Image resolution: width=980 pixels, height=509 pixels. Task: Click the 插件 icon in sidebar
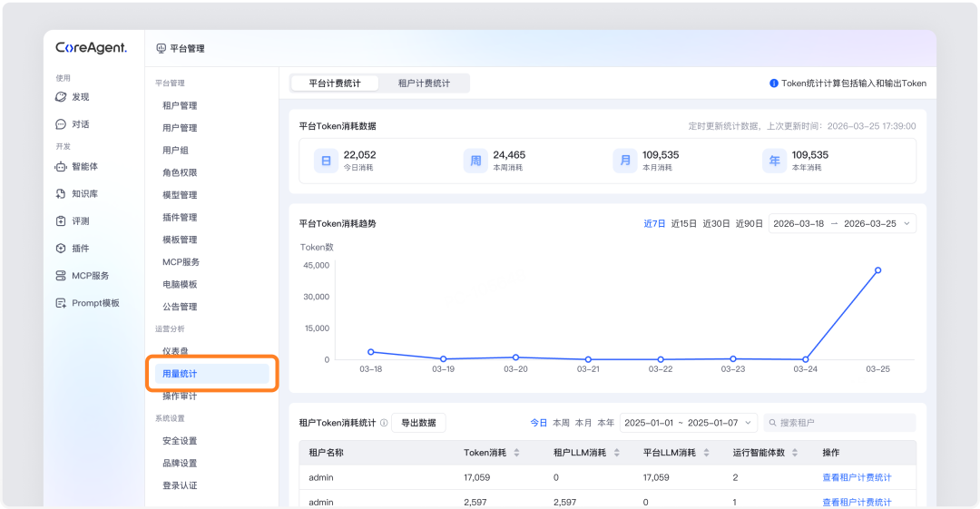(x=61, y=249)
